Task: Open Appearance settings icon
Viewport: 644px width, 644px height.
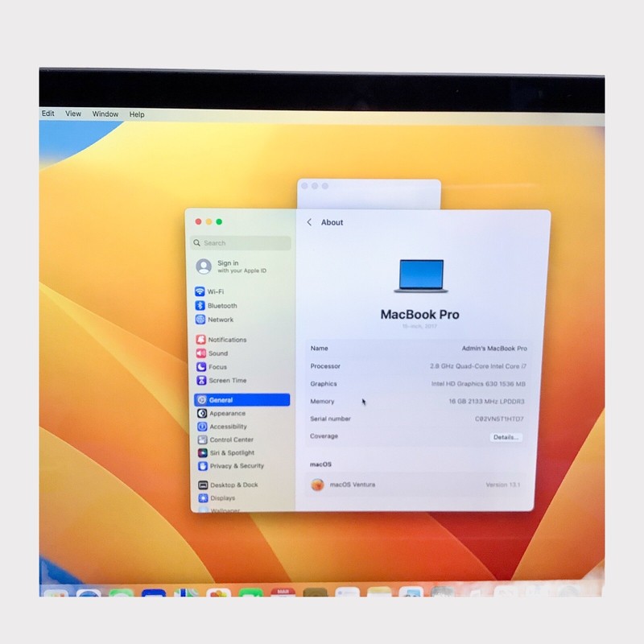Action: click(202, 413)
